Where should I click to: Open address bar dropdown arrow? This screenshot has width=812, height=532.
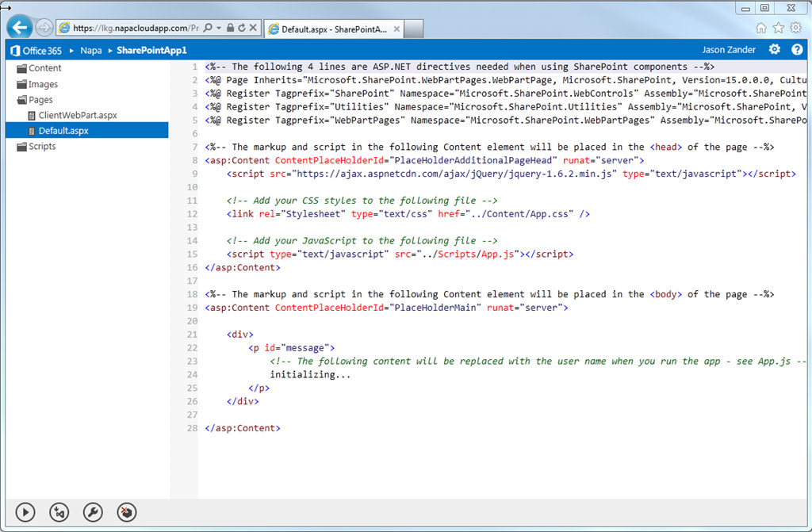click(219, 28)
